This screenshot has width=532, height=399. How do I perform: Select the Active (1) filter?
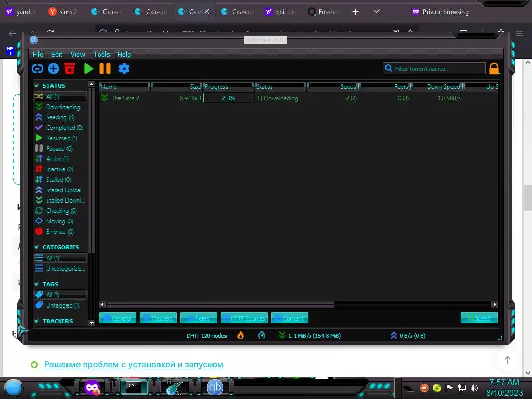tap(60, 159)
